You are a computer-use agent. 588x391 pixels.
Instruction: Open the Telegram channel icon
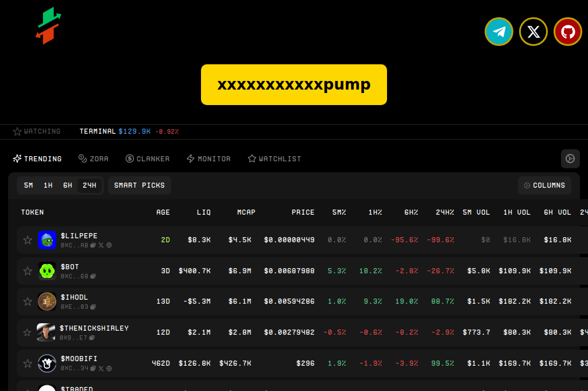498,32
